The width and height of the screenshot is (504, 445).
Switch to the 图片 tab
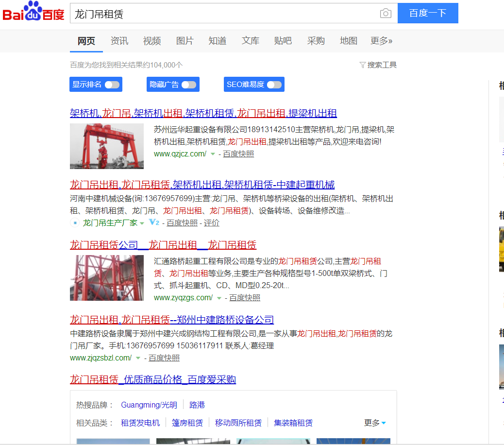[x=185, y=41]
